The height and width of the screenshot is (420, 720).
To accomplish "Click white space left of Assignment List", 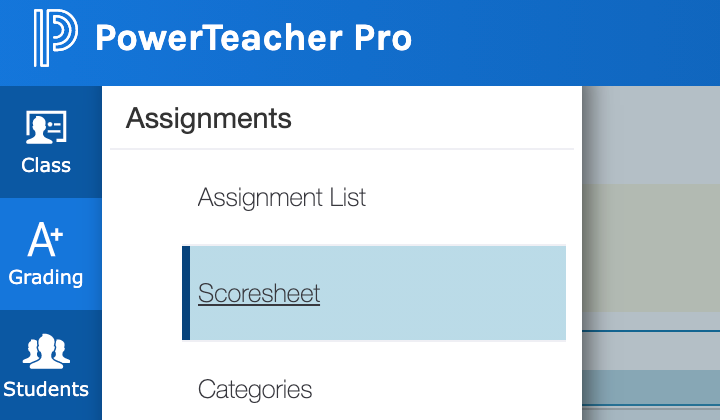I will [147, 198].
